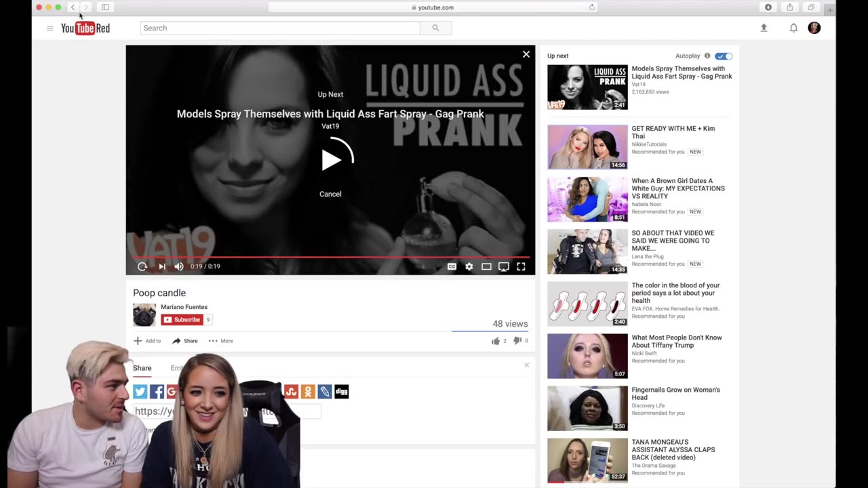Open a new Safari tab

[x=830, y=9]
